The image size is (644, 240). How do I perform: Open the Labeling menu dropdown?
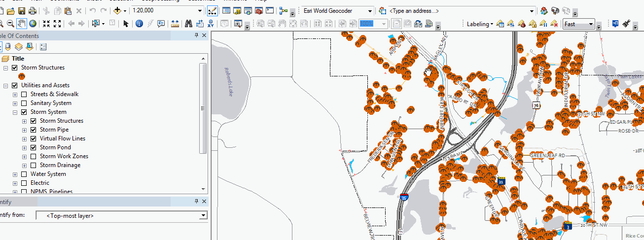point(480,24)
